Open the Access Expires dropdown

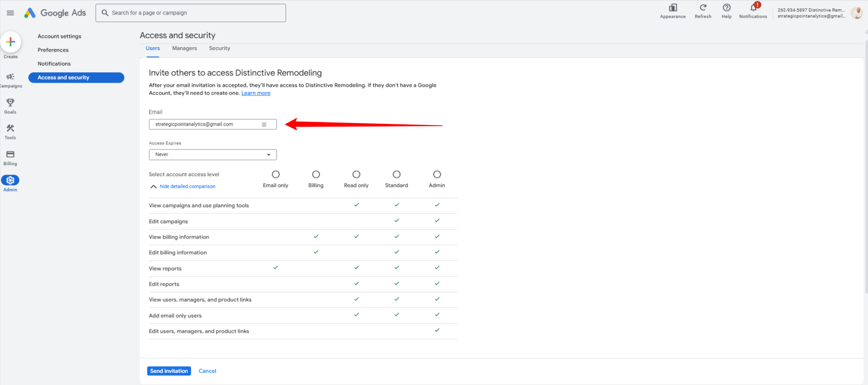click(213, 155)
